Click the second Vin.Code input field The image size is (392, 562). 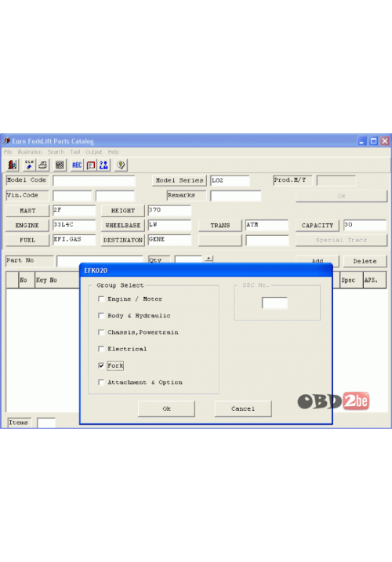click(115, 196)
